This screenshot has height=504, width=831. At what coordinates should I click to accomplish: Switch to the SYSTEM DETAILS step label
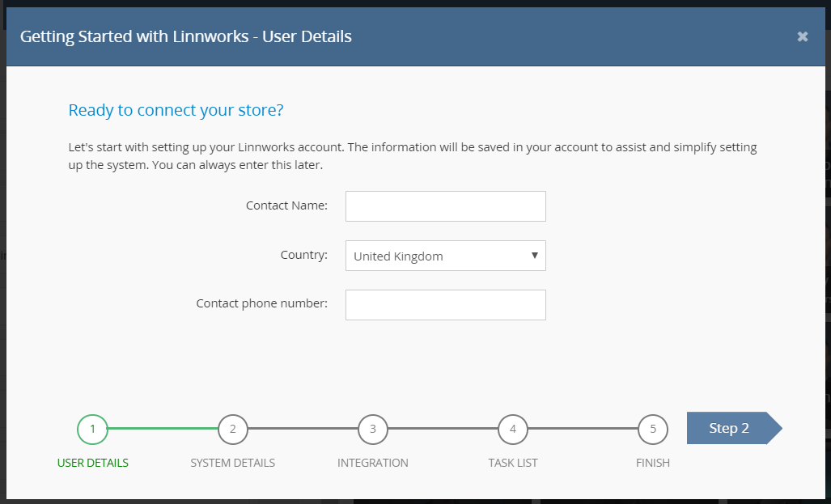[232, 463]
